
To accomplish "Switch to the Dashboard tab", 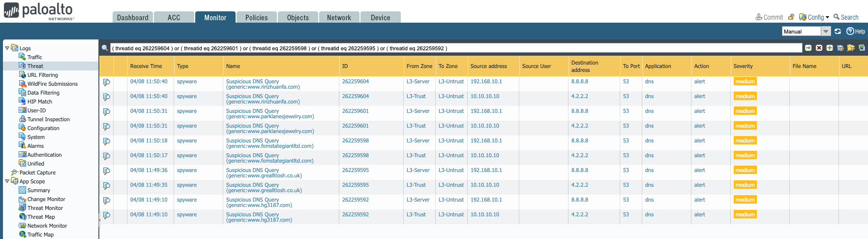I will [x=133, y=17].
